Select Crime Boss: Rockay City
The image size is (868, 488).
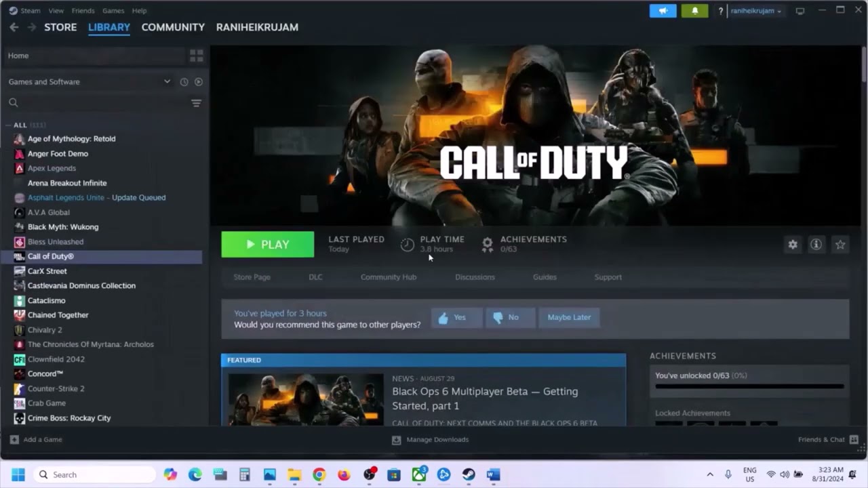pyautogui.click(x=69, y=418)
